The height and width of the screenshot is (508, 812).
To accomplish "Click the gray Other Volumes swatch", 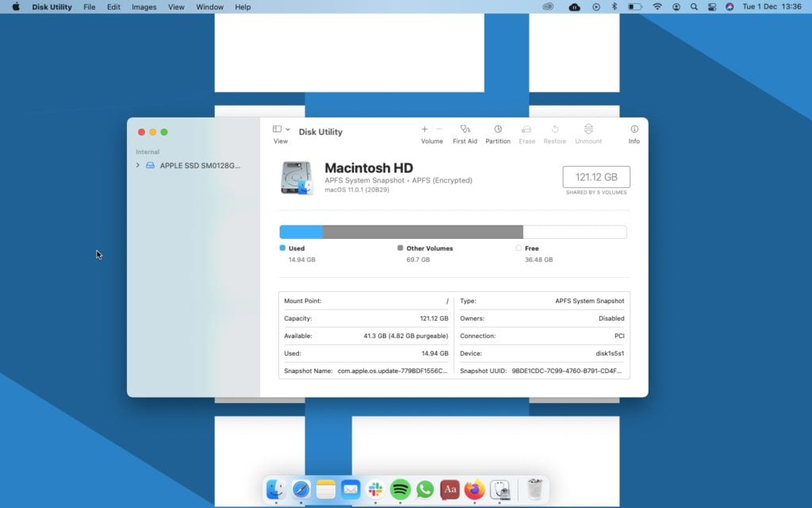I will pos(400,248).
